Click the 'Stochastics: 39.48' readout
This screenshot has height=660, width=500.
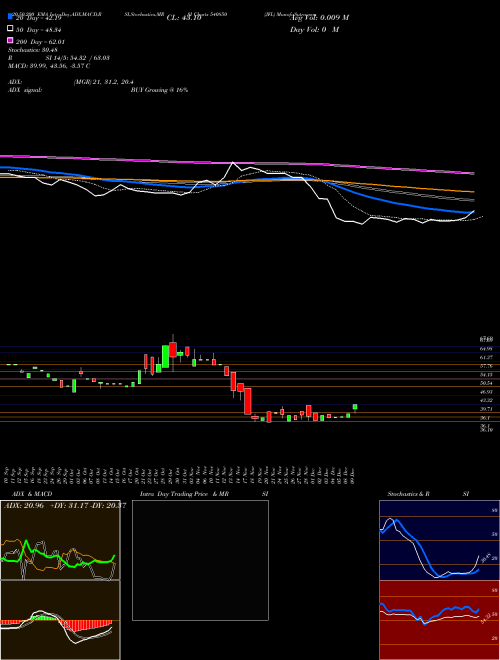click(33, 50)
